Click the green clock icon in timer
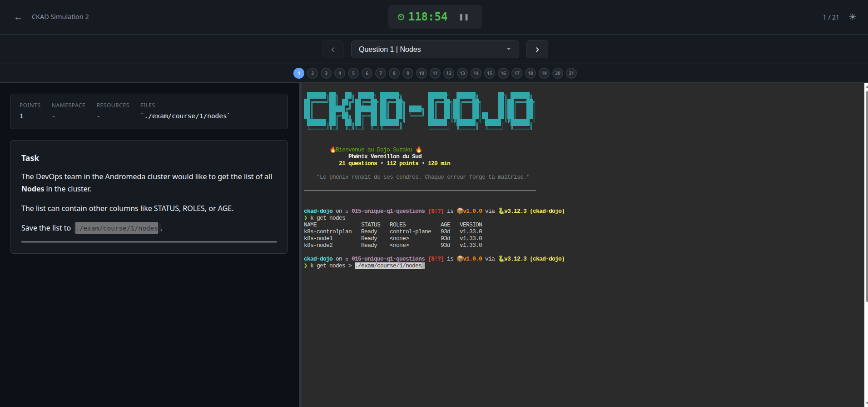This screenshot has width=868, height=407. pos(401,17)
